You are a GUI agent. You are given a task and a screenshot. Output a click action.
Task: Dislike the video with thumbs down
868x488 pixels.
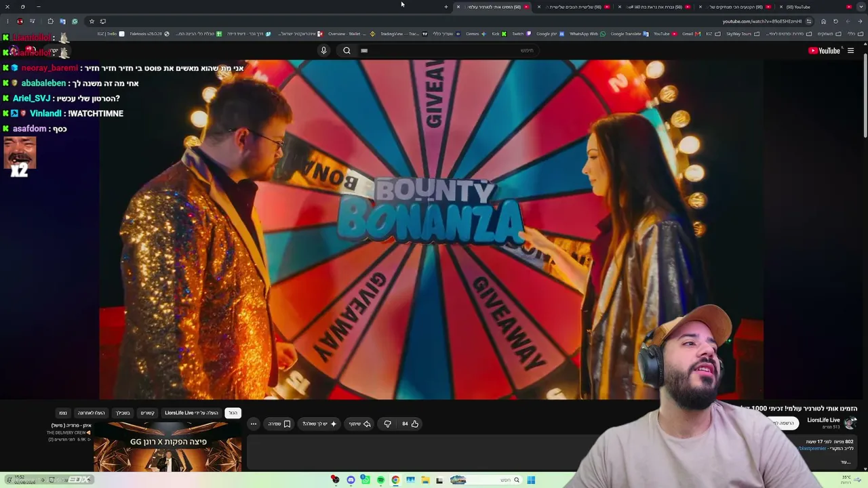click(x=387, y=424)
